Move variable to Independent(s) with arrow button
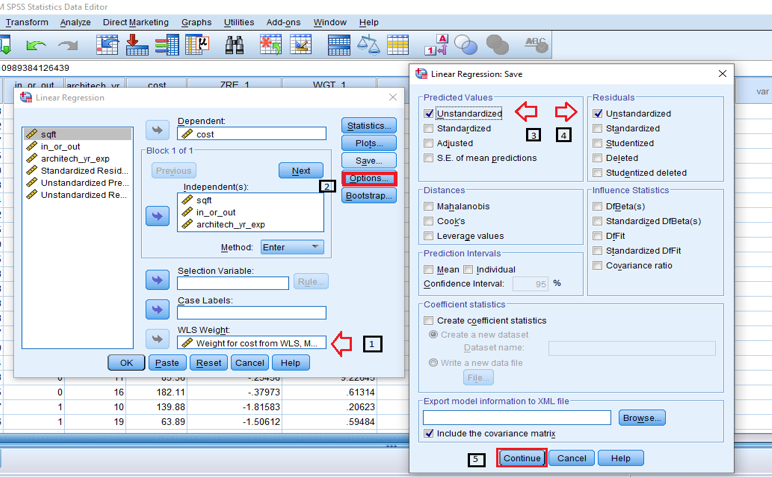This screenshot has width=772, height=477. [x=158, y=215]
